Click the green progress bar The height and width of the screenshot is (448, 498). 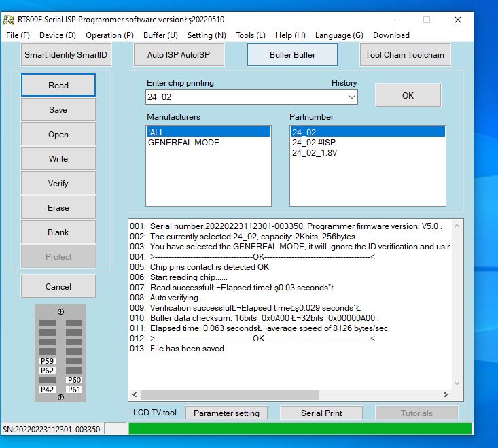click(300, 429)
